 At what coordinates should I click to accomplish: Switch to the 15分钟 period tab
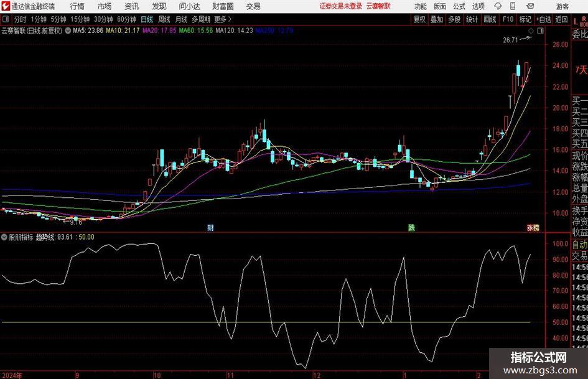[80, 19]
